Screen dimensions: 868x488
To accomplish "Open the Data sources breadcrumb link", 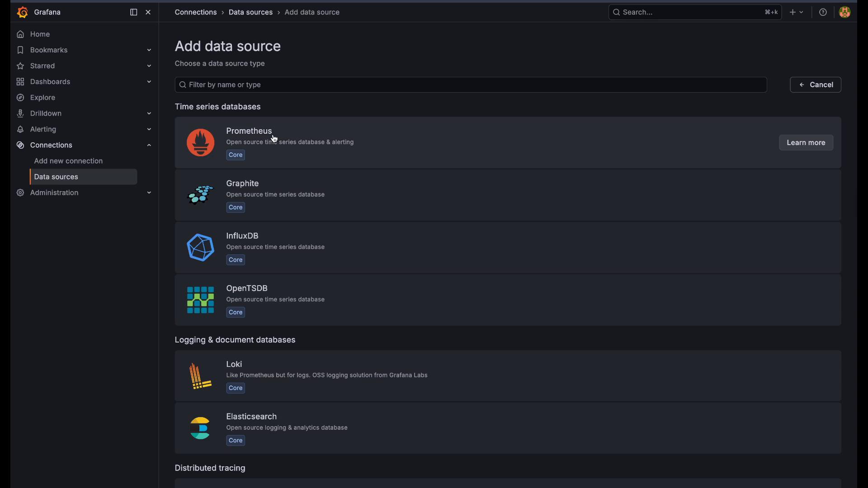I will (250, 12).
